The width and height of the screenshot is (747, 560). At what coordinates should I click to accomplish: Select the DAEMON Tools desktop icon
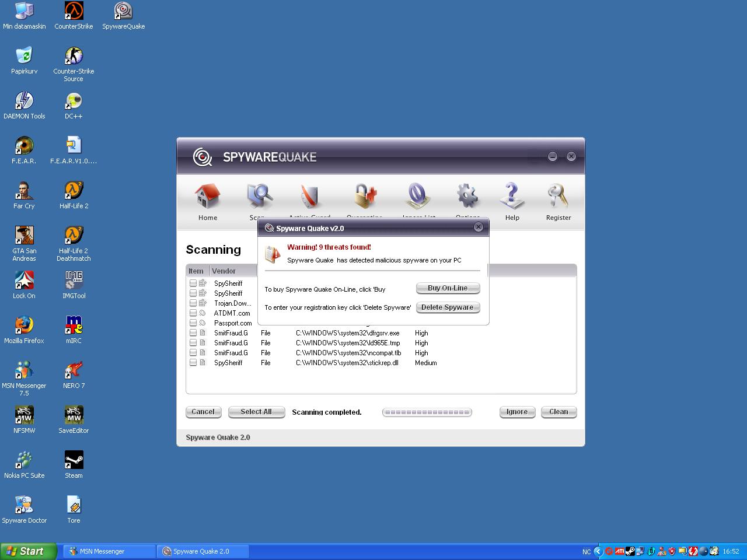click(24, 106)
